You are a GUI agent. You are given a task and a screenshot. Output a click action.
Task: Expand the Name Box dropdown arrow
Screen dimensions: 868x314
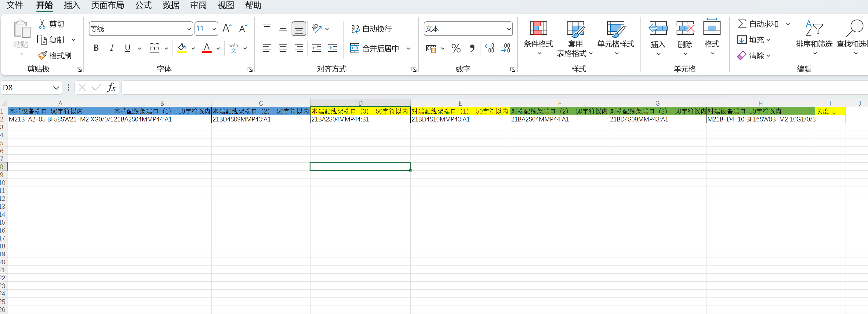(x=56, y=88)
